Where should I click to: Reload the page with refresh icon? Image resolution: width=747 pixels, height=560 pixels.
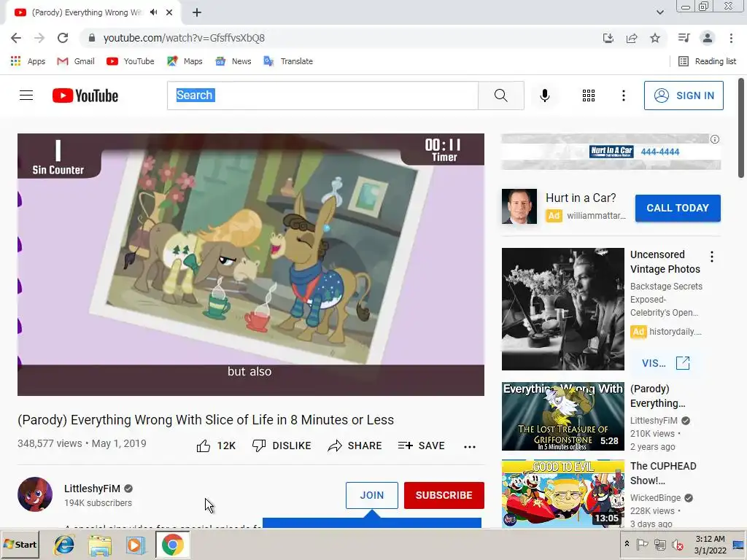[63, 38]
